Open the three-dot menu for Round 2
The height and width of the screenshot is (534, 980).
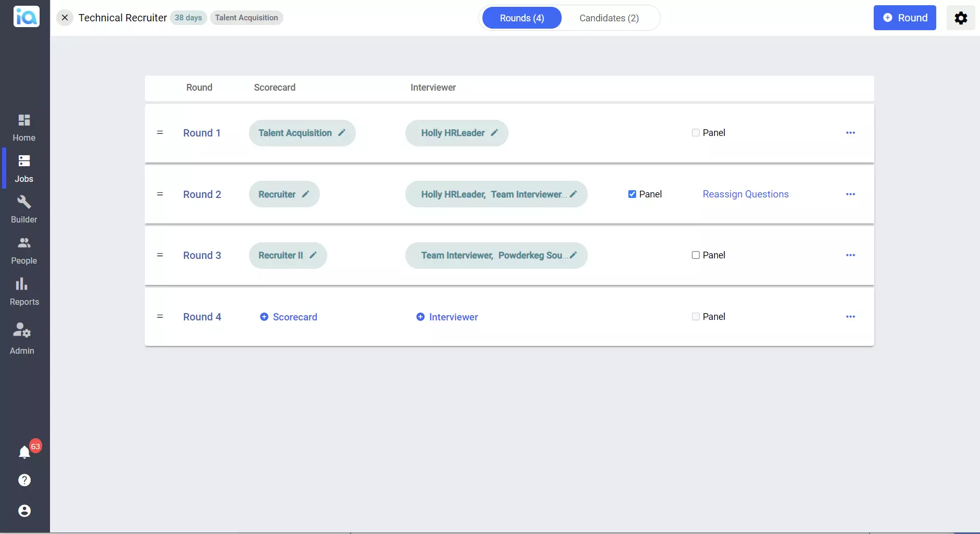pos(850,194)
